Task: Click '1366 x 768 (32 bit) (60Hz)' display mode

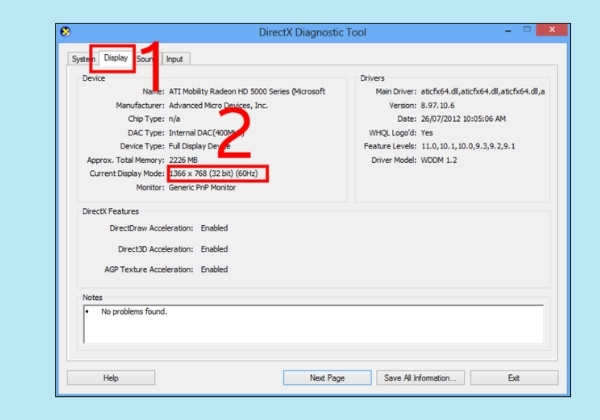Action: tap(214, 173)
